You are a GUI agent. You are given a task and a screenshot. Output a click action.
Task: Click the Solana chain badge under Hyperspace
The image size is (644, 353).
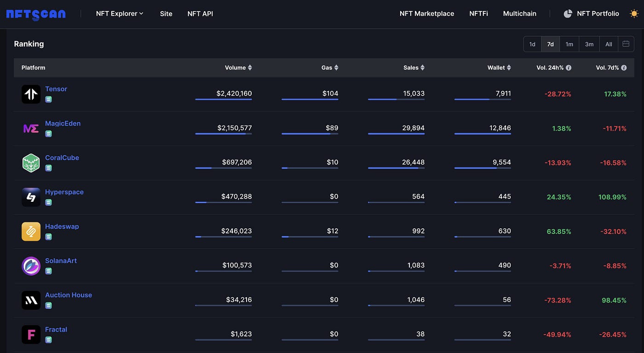[x=48, y=202]
